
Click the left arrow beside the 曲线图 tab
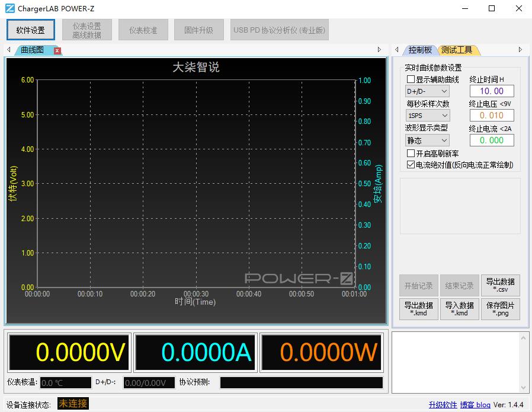click(x=8, y=50)
